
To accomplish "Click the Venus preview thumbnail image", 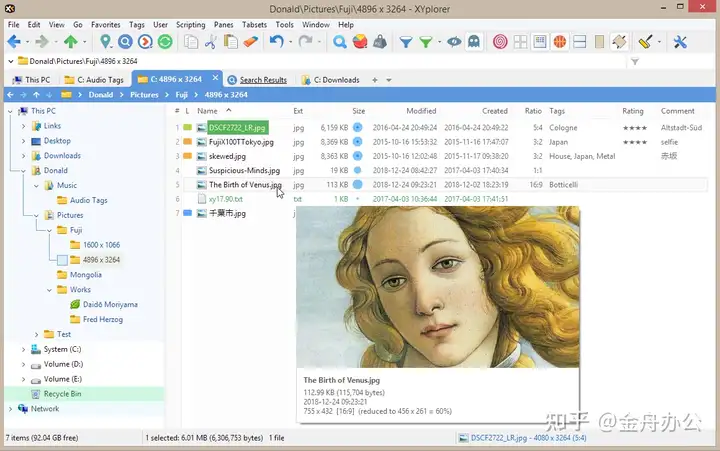I will (x=438, y=287).
